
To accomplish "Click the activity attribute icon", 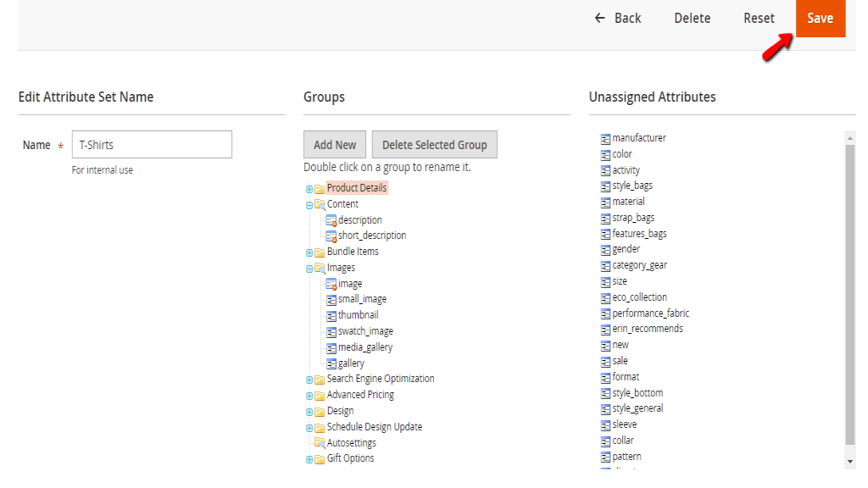I will click(605, 171).
